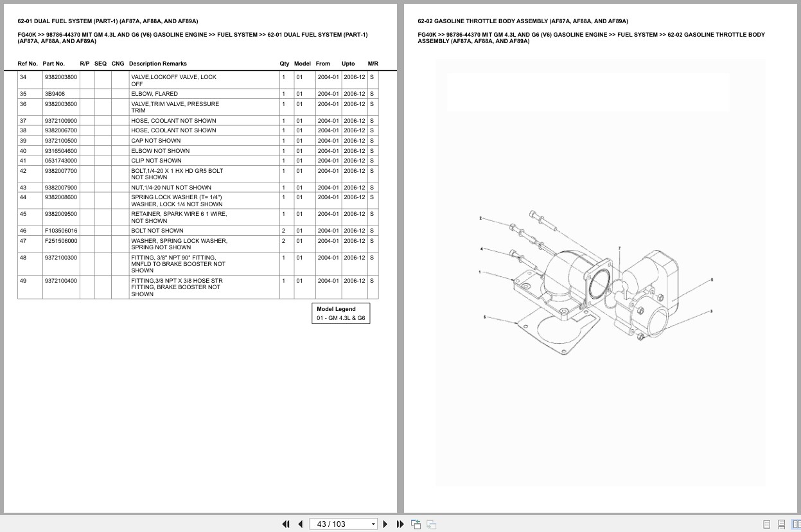Screen dimensions: 801x532
Task: Go to the first page
Action: [x=286, y=524]
